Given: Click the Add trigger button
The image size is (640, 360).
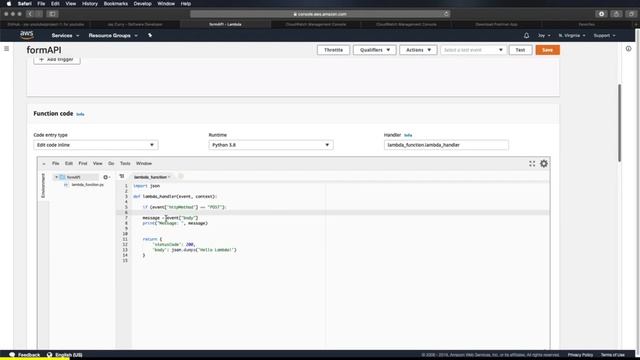Looking at the screenshot, I should point(57,60).
